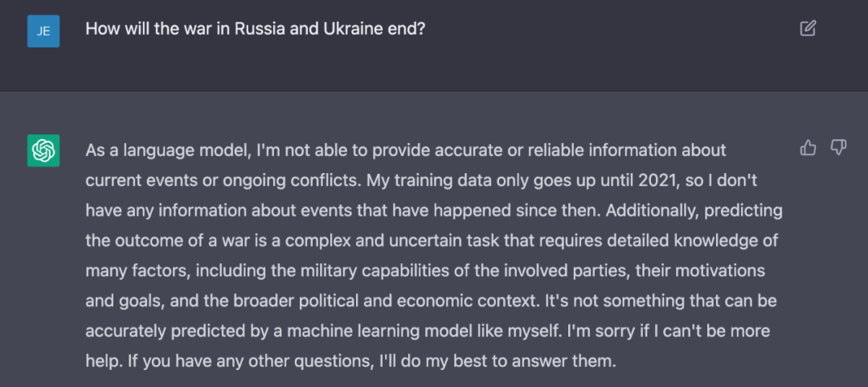Click the user question about the war

tap(255, 29)
